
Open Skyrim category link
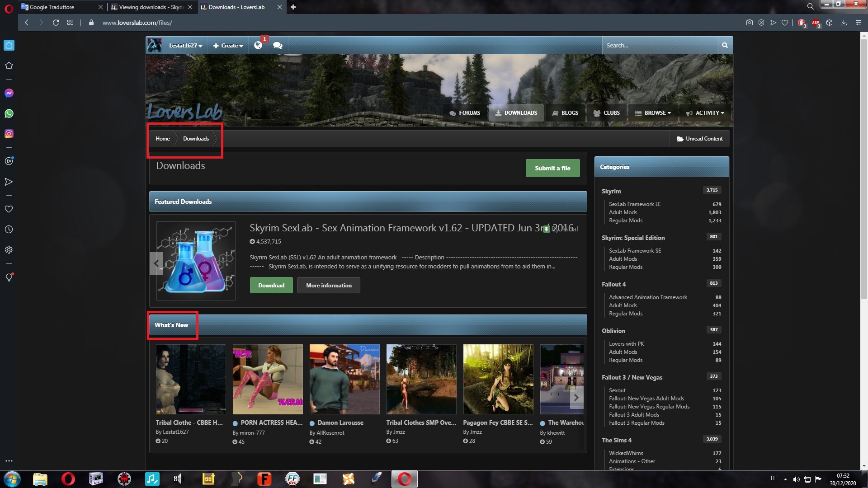611,191
